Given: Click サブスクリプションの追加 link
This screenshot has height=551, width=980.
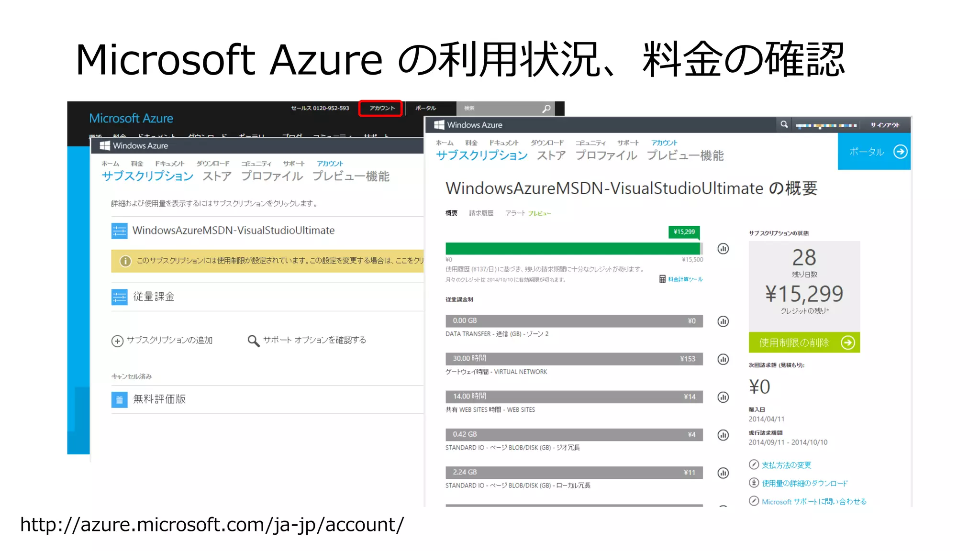Looking at the screenshot, I should [169, 340].
